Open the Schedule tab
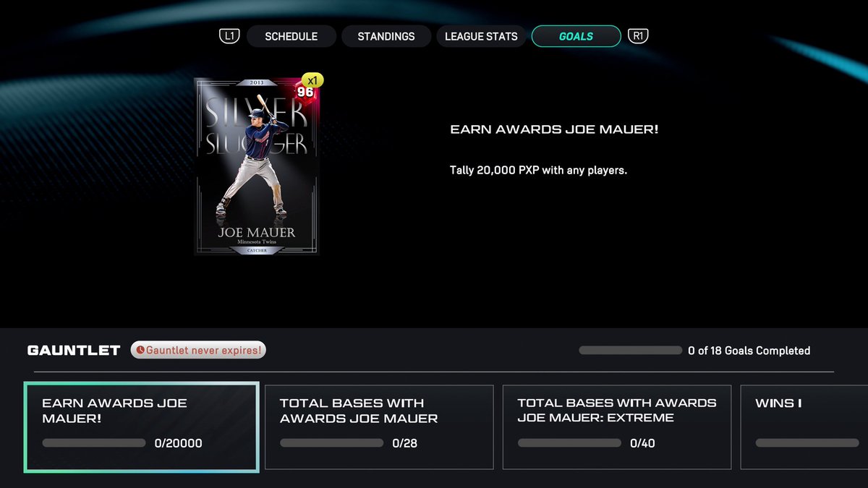The width and height of the screenshot is (868, 488). pyautogui.click(x=292, y=36)
